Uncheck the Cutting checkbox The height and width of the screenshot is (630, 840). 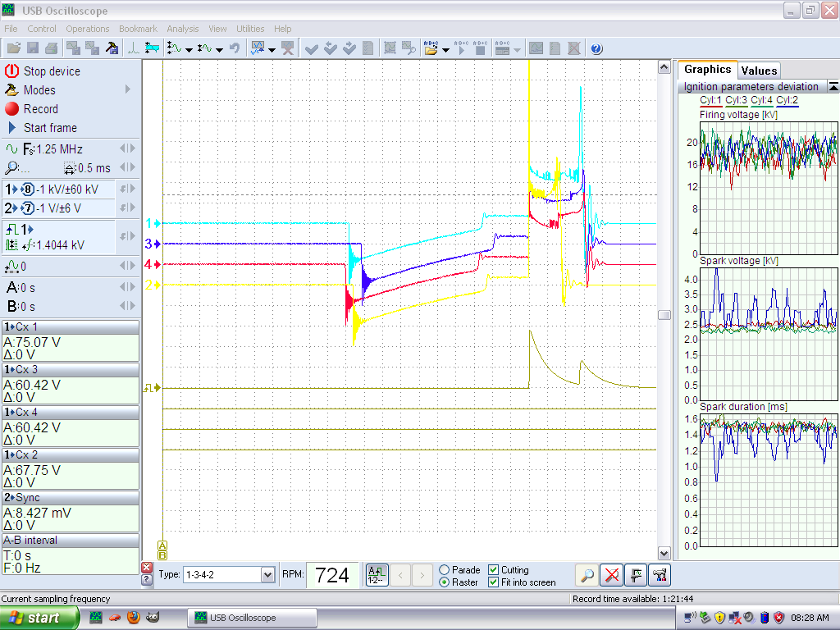tap(493, 570)
